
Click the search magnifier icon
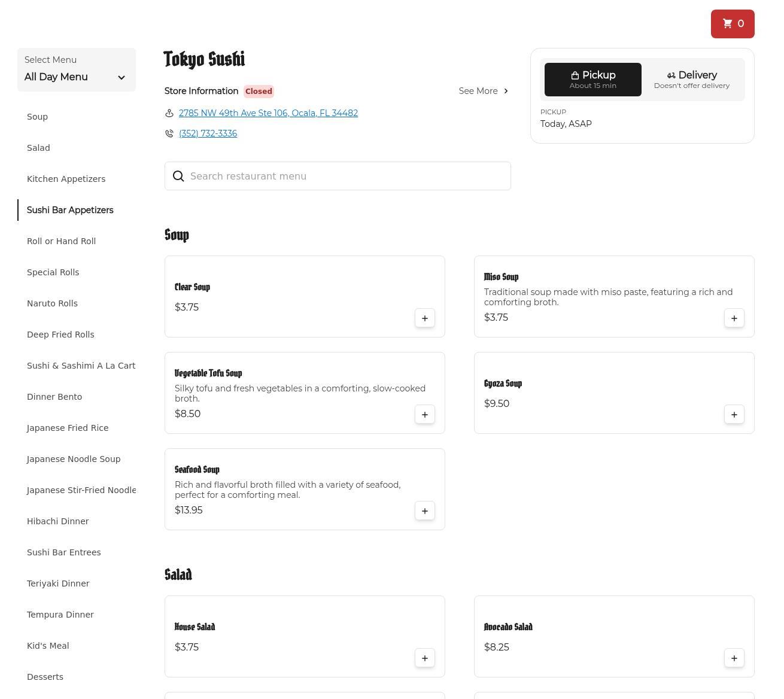(178, 176)
